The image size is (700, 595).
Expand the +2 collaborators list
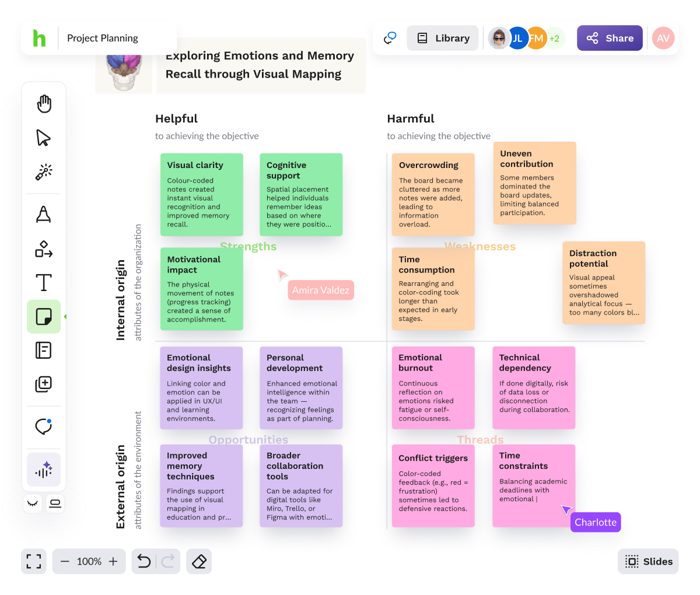554,38
